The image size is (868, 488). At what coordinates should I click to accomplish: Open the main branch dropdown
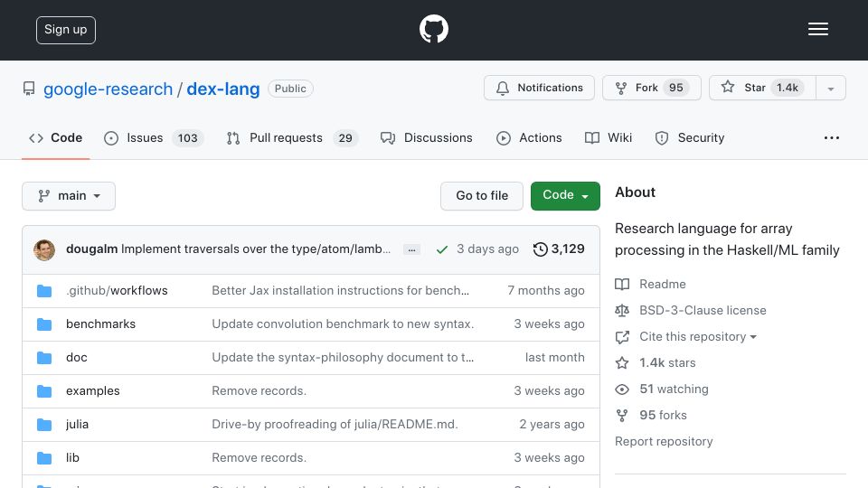click(69, 196)
